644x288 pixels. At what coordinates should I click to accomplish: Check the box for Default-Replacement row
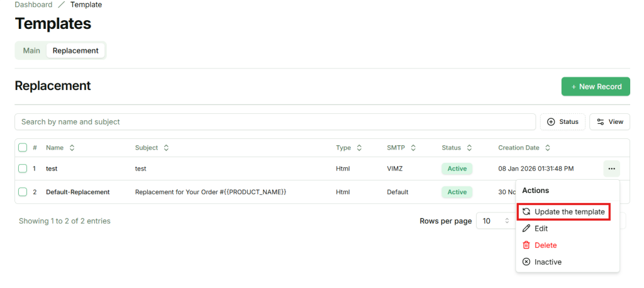coord(23,192)
